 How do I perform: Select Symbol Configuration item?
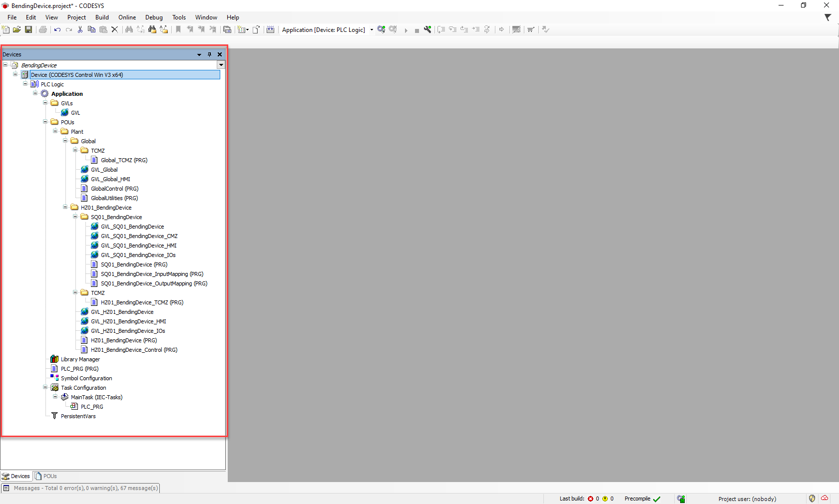[x=86, y=378]
